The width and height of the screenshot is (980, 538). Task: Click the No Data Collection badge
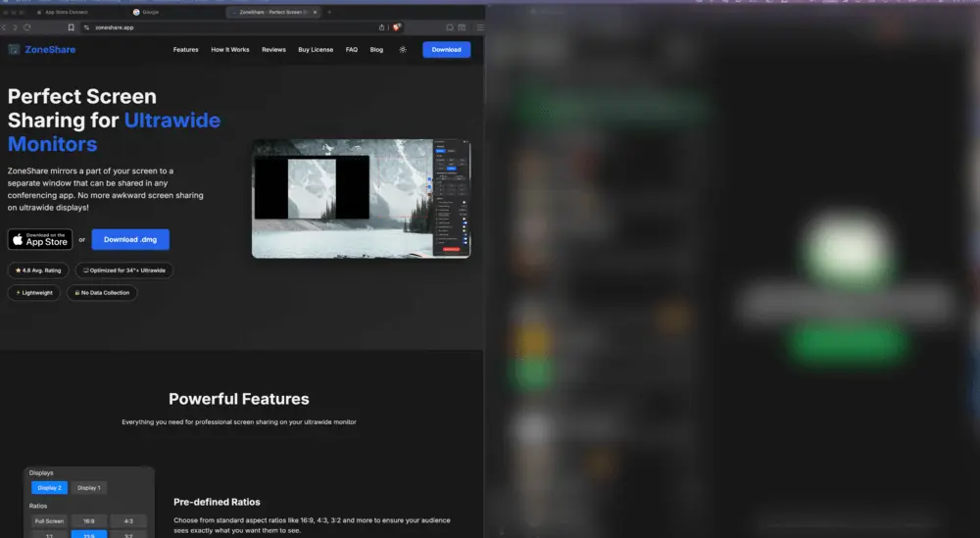(102, 292)
